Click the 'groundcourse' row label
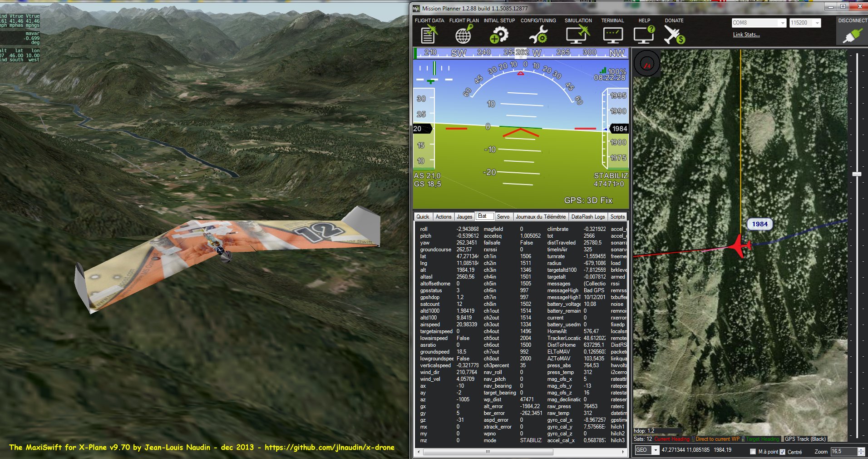The width and height of the screenshot is (868, 459). click(435, 249)
